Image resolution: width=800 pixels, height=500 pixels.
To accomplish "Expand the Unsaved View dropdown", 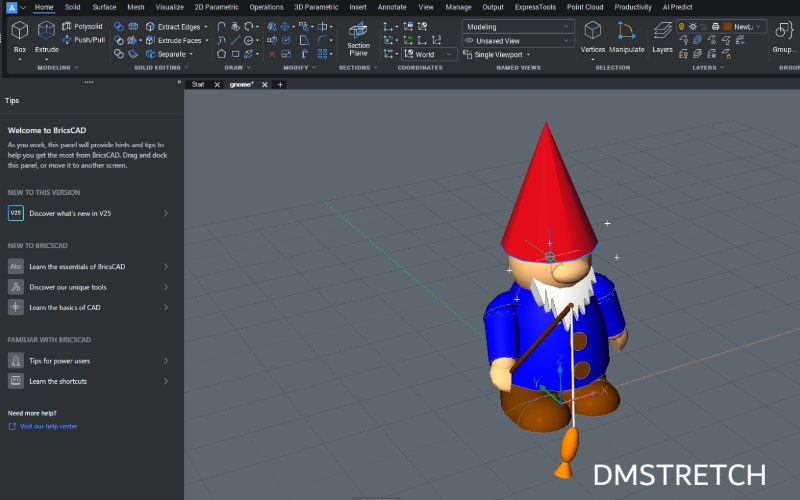I will [x=518, y=40].
